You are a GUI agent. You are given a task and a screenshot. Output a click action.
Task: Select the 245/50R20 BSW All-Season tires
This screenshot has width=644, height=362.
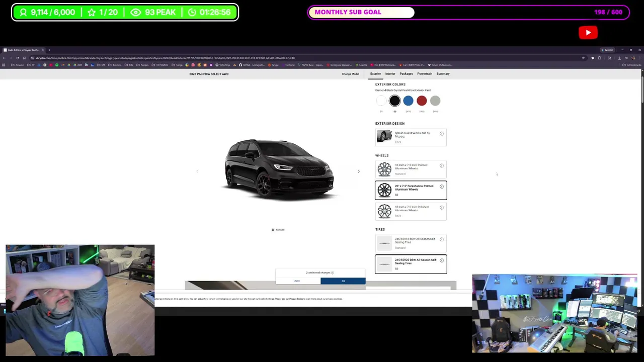[x=411, y=264]
